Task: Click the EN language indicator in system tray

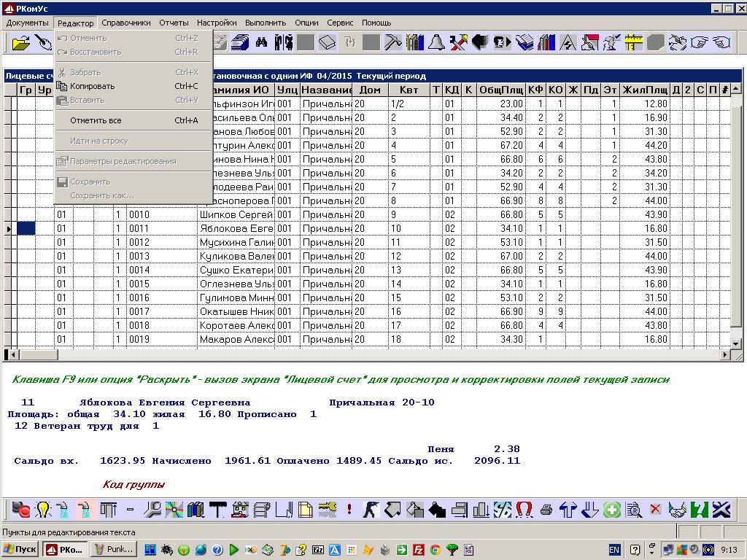Action: pyautogui.click(x=614, y=549)
